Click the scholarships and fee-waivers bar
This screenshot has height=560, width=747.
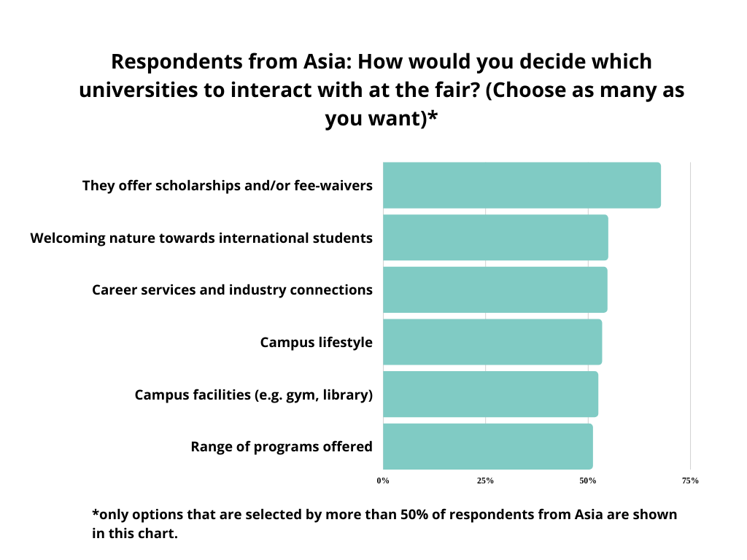pos(522,185)
